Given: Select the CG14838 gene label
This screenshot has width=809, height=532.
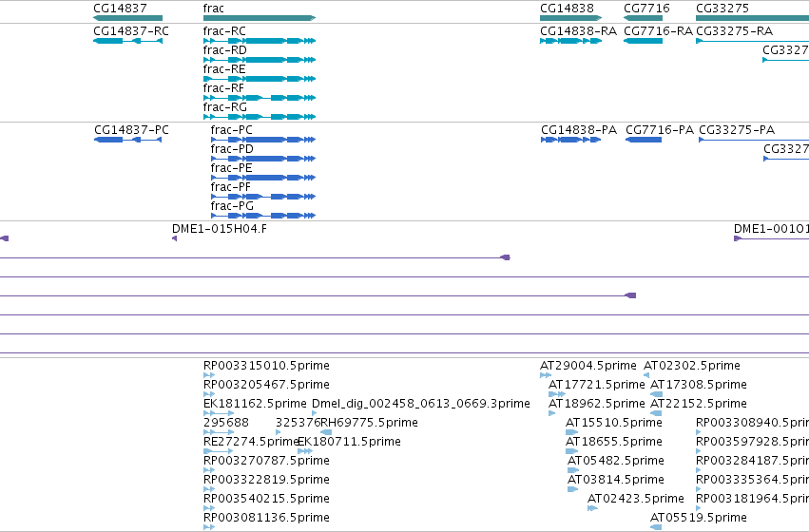Looking at the screenshot, I should coord(567,9).
